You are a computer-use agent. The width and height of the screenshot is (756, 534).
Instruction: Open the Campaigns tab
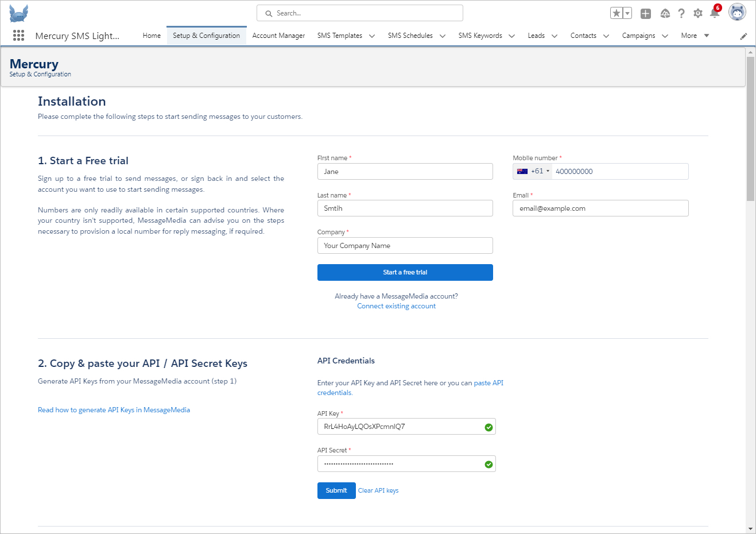(639, 36)
